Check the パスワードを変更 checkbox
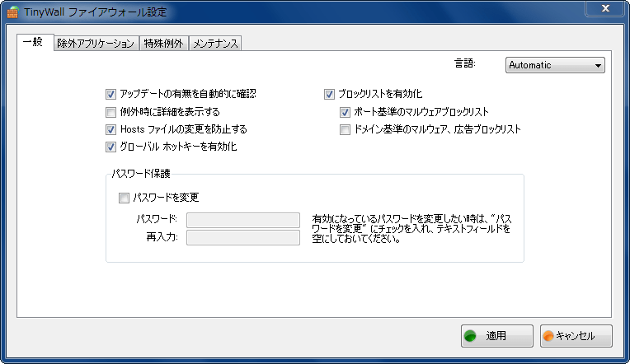 click(124, 198)
